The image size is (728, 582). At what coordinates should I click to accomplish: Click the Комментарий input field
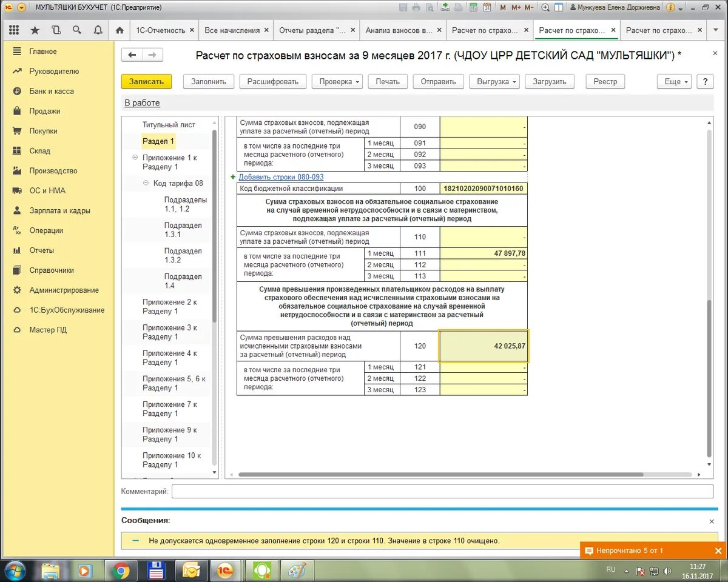point(442,491)
